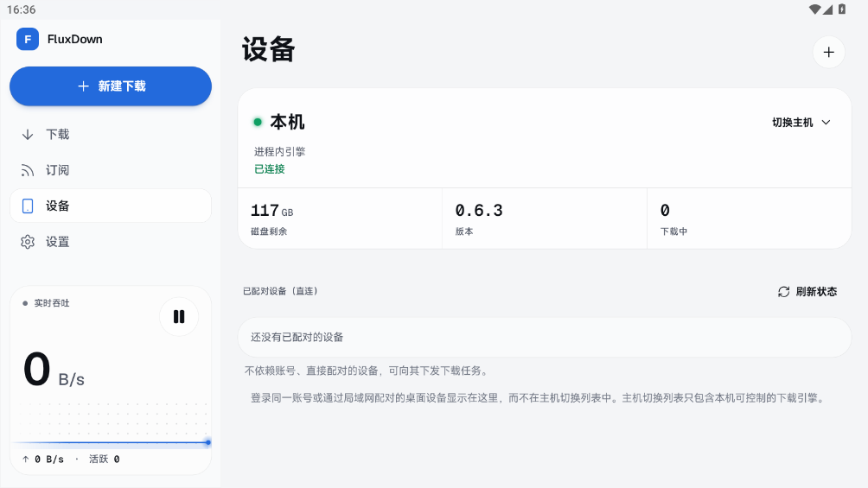Click the throughput graph endpoint marker
Viewport: 868px width, 488px height.
[x=208, y=442]
